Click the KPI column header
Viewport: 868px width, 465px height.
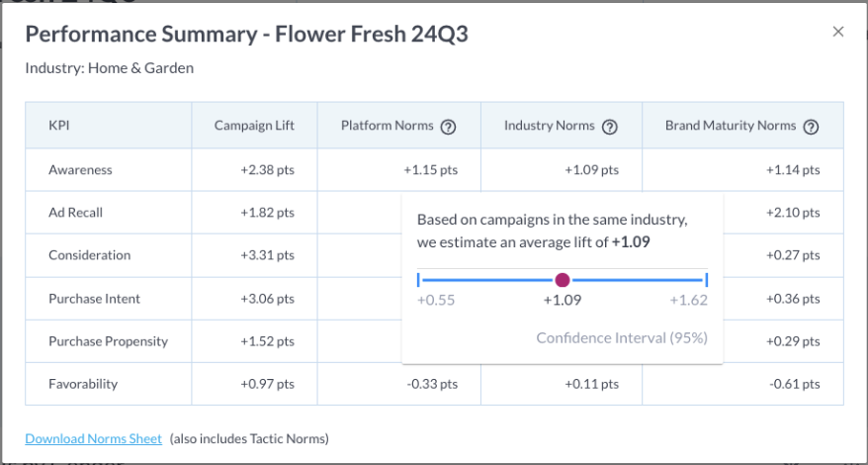[58, 126]
